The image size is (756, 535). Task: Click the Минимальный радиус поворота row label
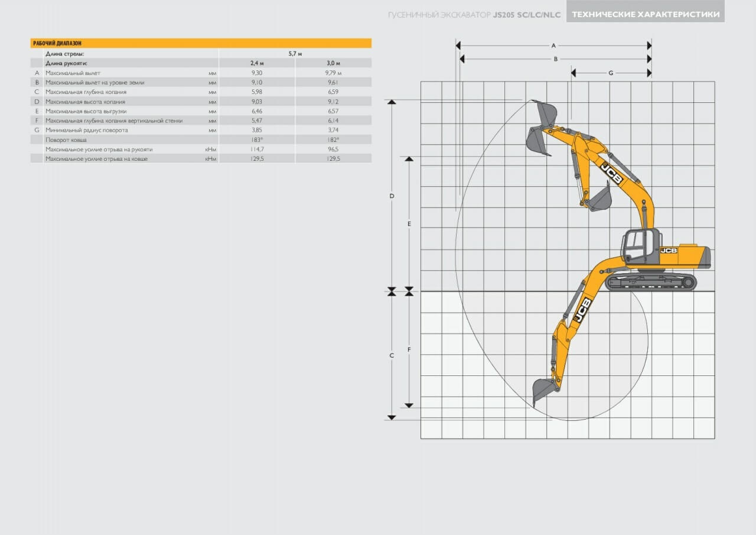pos(86,130)
